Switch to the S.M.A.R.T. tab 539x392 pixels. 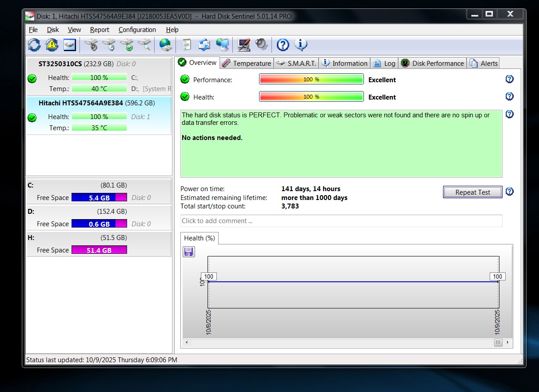(296, 63)
